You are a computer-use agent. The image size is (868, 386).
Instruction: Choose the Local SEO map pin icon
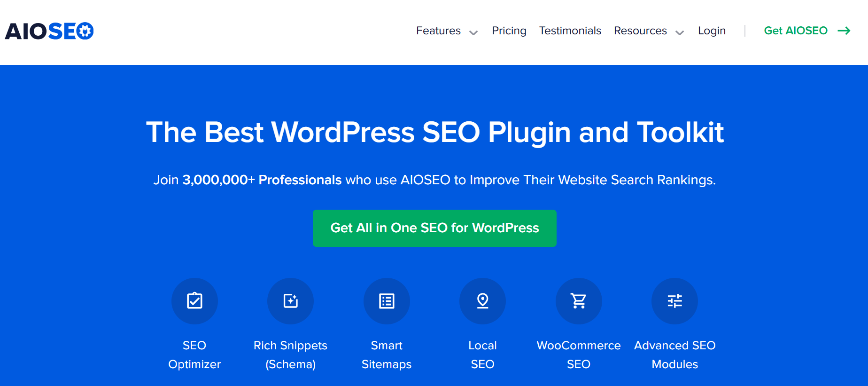tap(483, 301)
